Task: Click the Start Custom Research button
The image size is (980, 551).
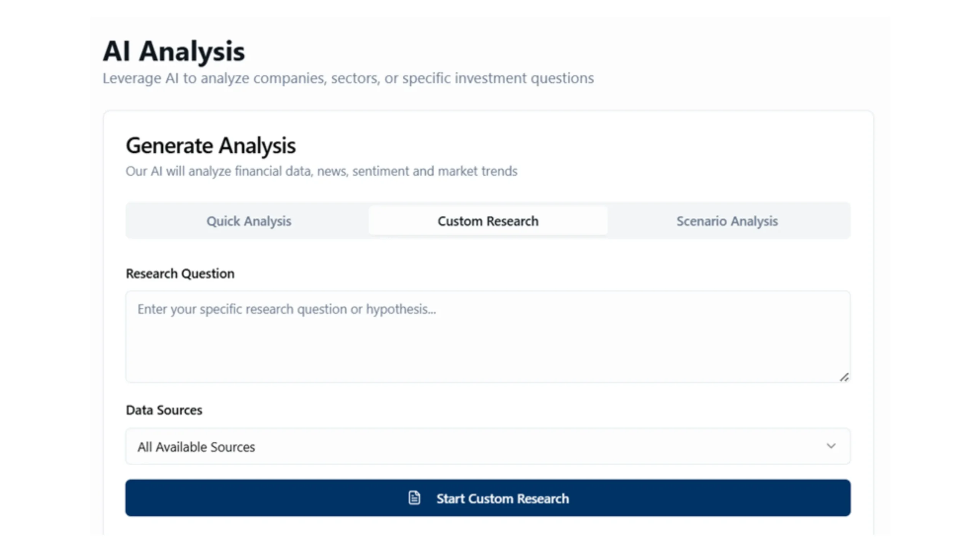Action: point(488,498)
